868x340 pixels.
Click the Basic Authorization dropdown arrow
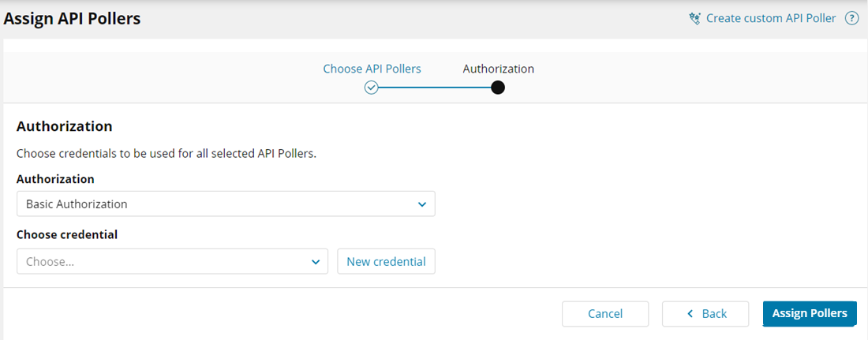[x=422, y=204]
